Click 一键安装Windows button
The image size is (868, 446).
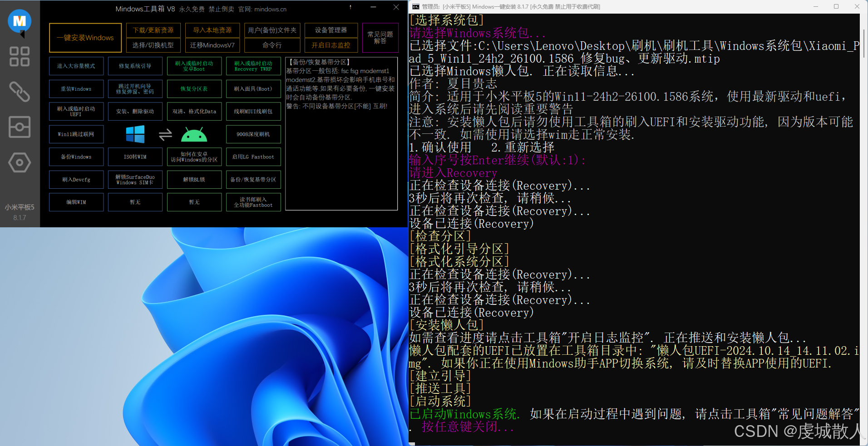click(85, 38)
